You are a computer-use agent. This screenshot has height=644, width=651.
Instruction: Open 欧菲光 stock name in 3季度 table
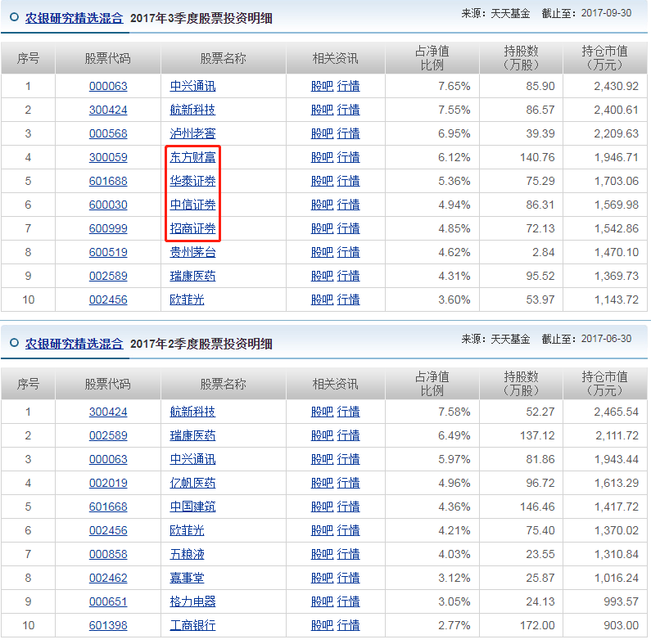pos(187,299)
